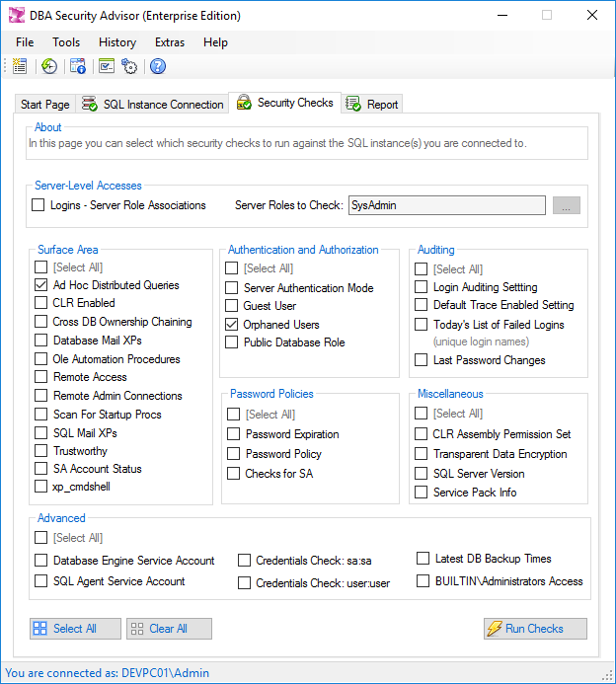Check Select All in Advanced group
Screen dimensions: 616x684
click(41, 537)
